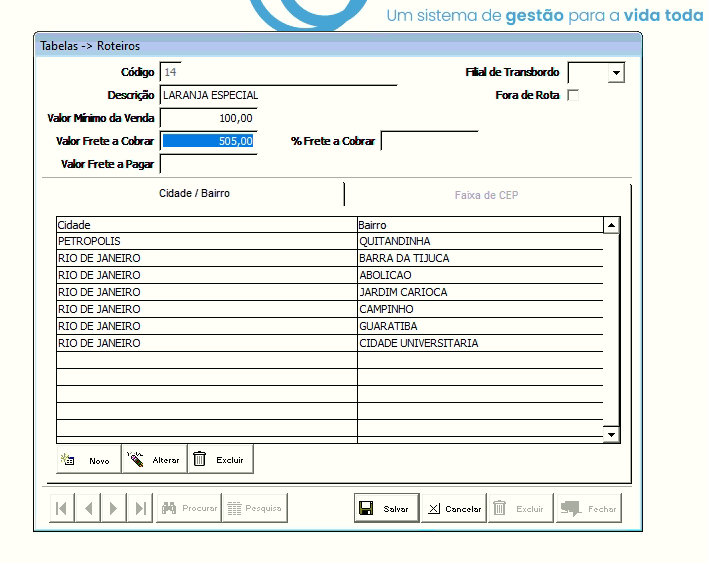Go to the next record
708x563 pixels.
pyautogui.click(x=114, y=508)
